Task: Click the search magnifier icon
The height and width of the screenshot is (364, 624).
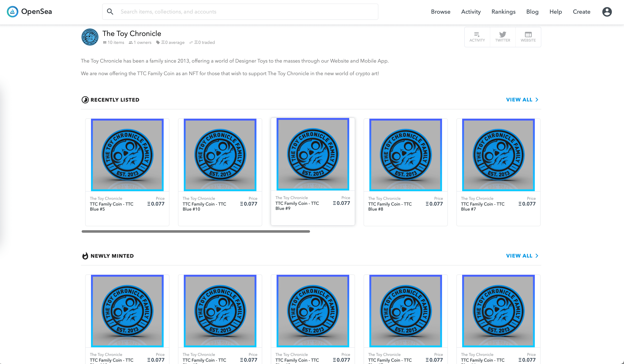Action: 110,12
